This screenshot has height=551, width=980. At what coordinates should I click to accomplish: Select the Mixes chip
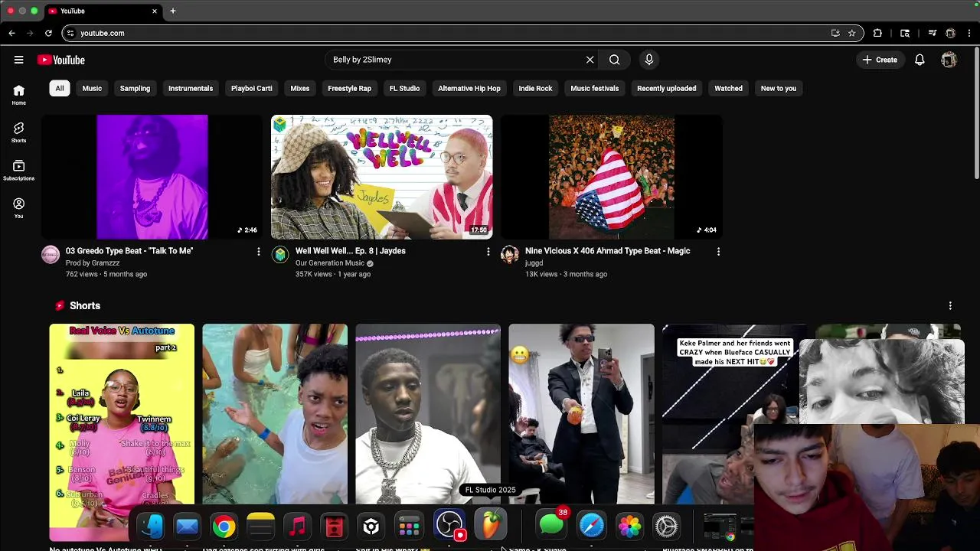[300, 88]
